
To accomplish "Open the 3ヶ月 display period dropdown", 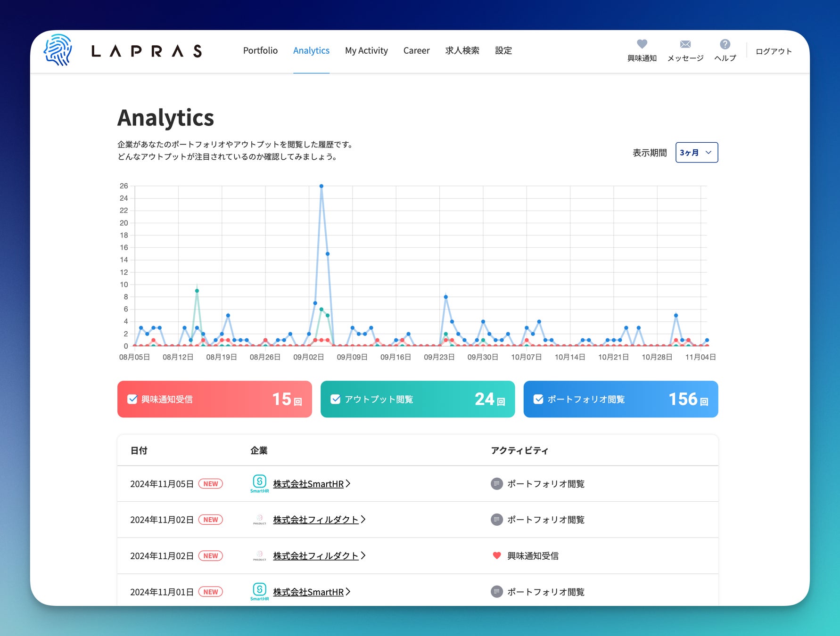I will point(697,152).
